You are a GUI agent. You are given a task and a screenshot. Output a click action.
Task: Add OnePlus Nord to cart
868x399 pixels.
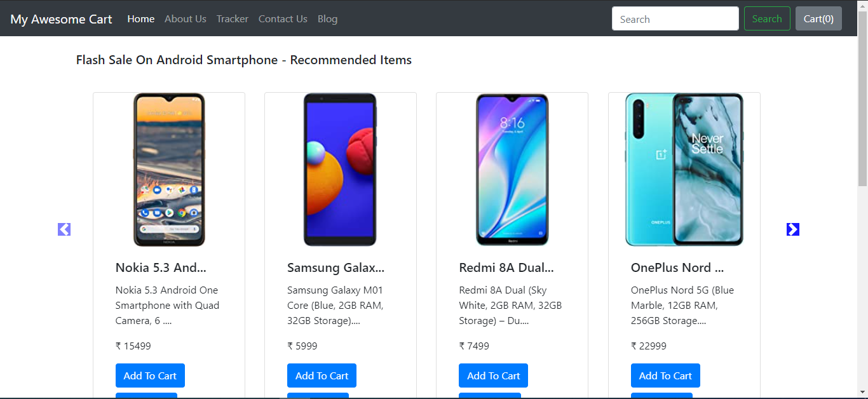pos(665,375)
